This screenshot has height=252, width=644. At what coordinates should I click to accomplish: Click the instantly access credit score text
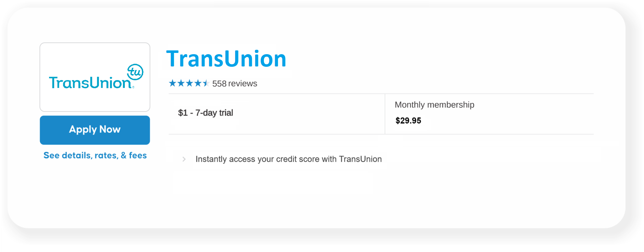click(x=288, y=159)
